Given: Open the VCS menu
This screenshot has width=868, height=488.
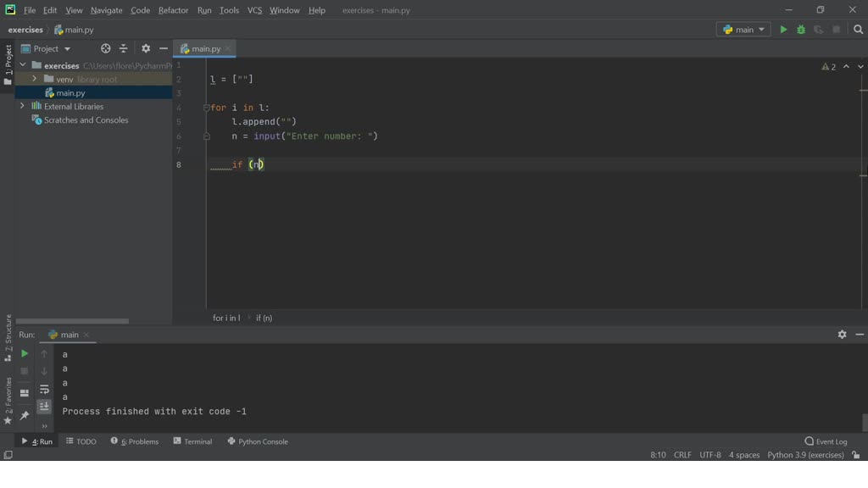Looking at the screenshot, I should (254, 10).
